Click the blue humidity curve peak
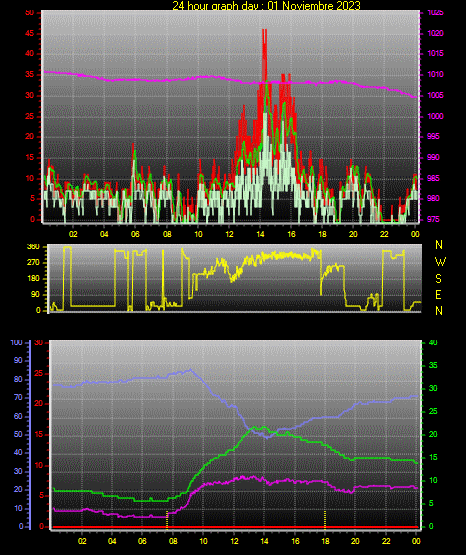466x555 pixels. click(x=190, y=370)
